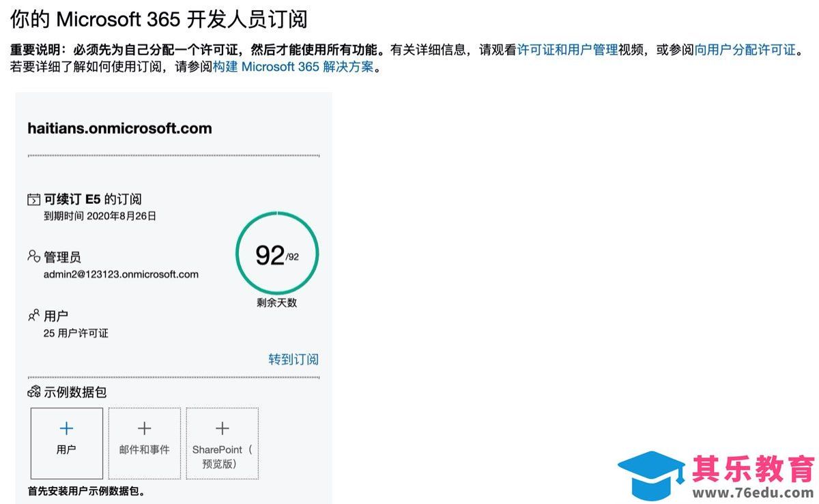
Task: Add the 用户 sample data pack
Action: (67, 443)
